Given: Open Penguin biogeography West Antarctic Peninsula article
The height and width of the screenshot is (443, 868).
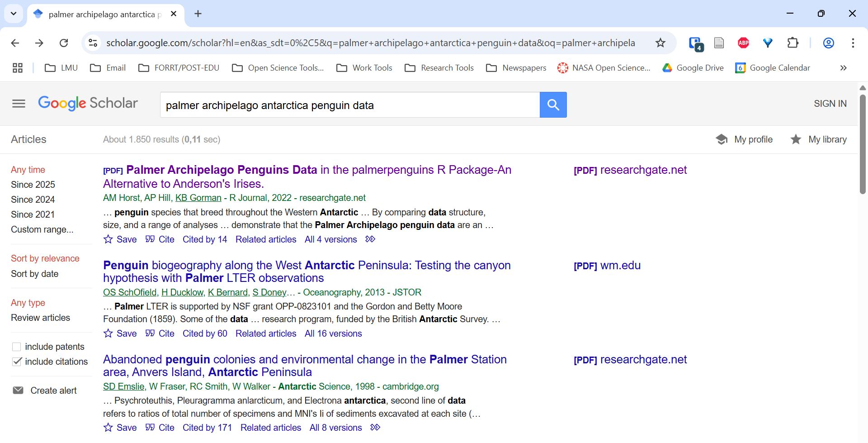Looking at the screenshot, I should pyautogui.click(x=307, y=272).
